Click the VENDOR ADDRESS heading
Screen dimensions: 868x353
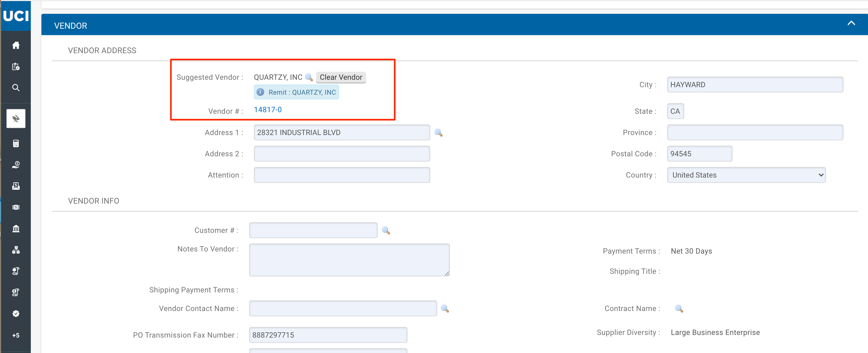pos(102,51)
